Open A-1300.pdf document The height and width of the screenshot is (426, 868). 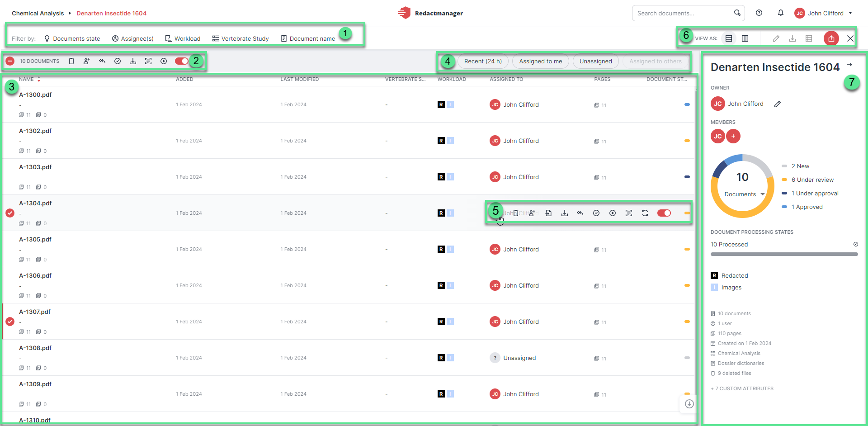tap(35, 95)
